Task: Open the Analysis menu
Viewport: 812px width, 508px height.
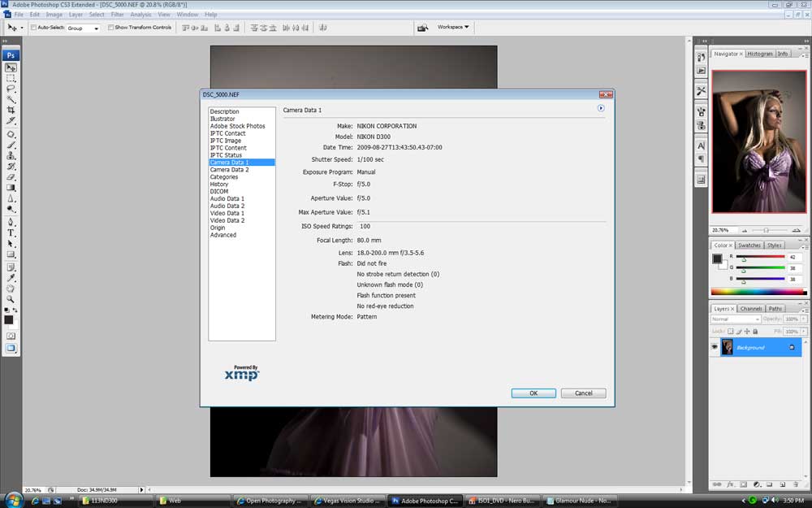Action: pyautogui.click(x=140, y=15)
